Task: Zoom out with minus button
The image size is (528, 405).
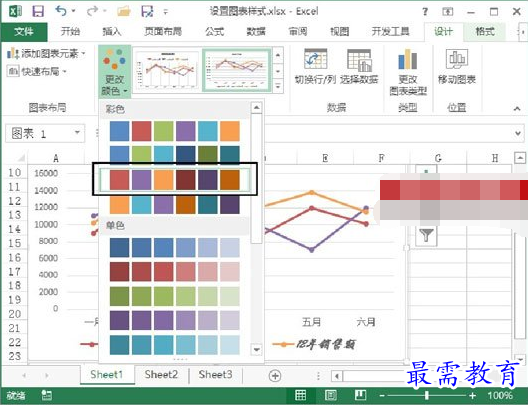Action: tap(382, 396)
